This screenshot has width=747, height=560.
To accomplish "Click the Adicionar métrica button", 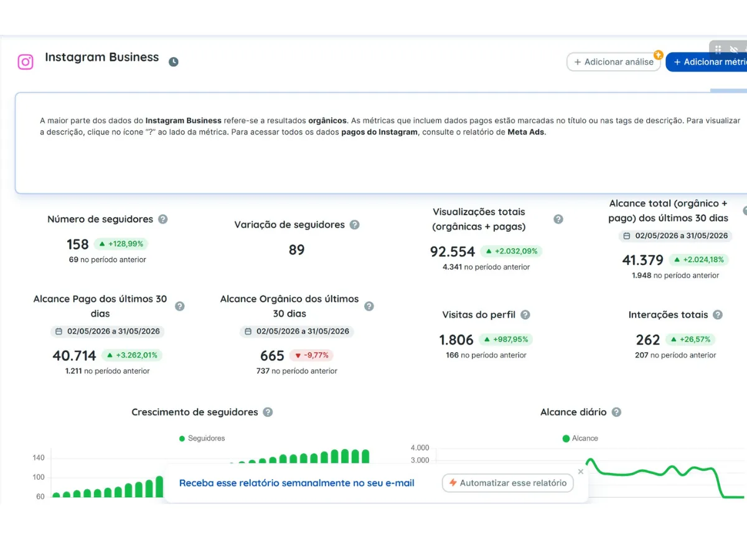I will [x=707, y=62].
